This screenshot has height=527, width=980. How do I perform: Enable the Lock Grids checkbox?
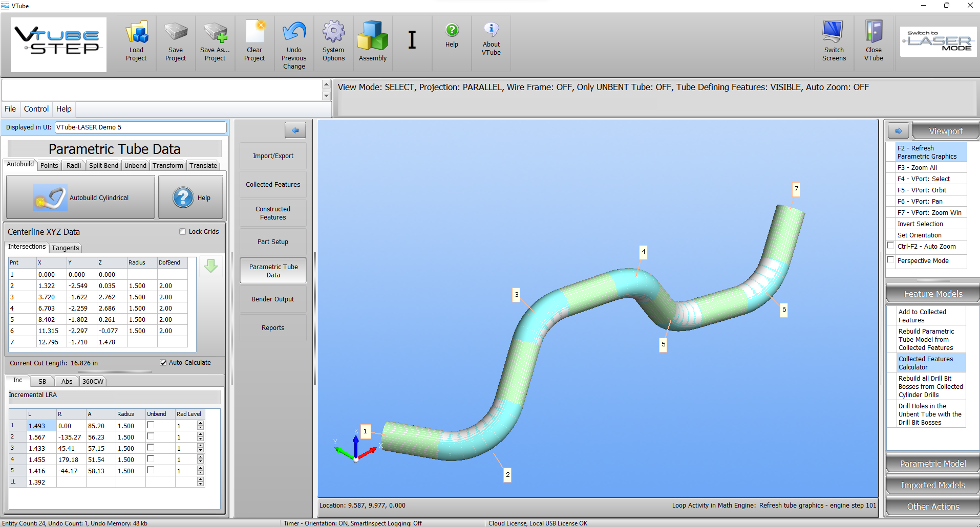point(183,232)
